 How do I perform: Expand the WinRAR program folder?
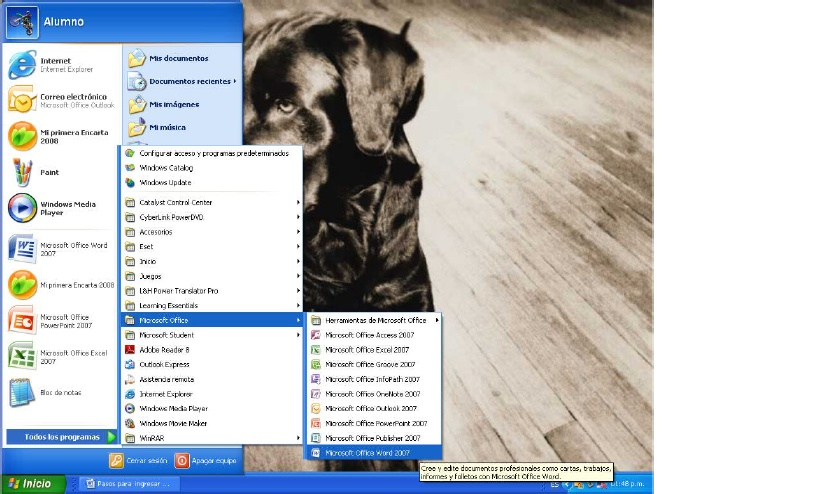(151, 438)
